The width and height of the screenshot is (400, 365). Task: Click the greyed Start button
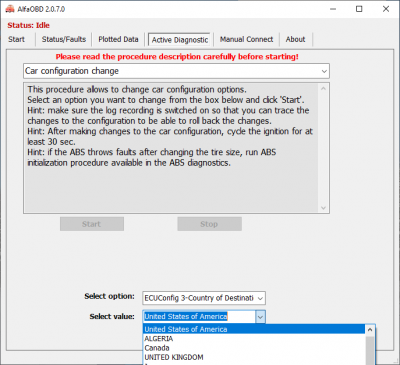click(92, 224)
